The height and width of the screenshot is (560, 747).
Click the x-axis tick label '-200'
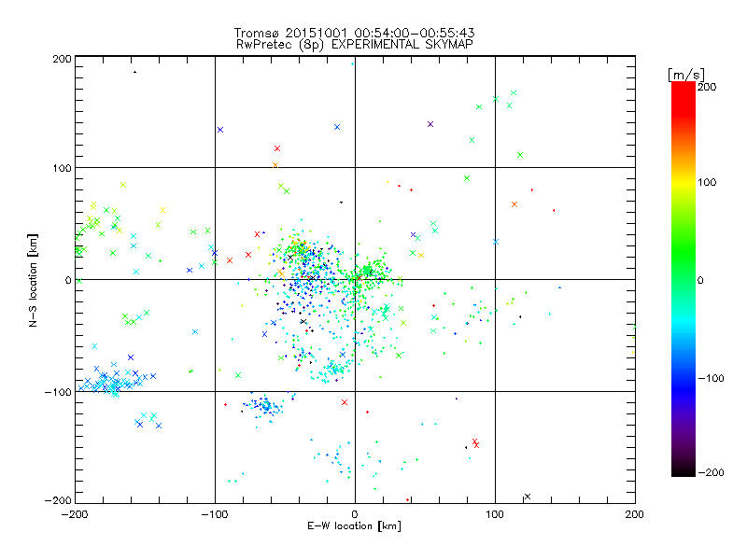click(75, 514)
